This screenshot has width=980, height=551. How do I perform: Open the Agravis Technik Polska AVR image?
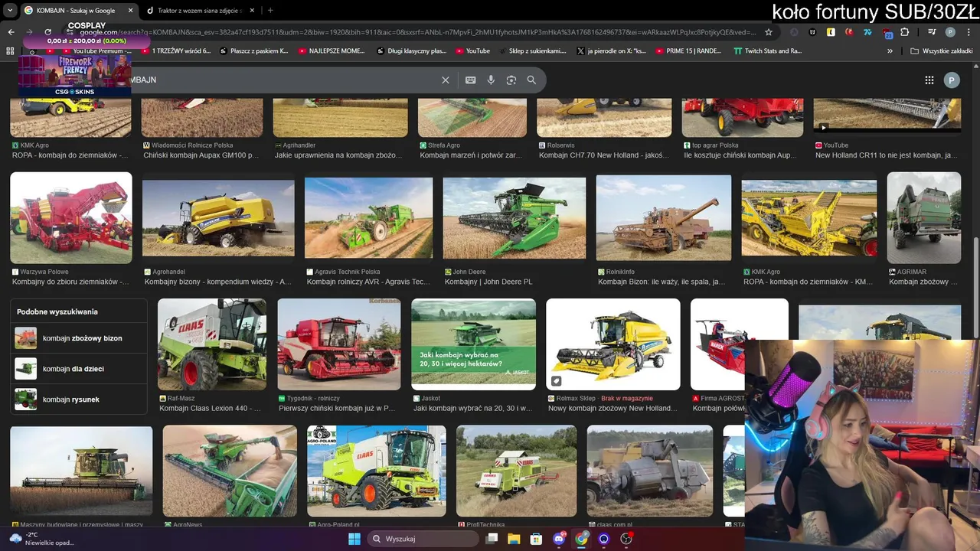coord(368,218)
